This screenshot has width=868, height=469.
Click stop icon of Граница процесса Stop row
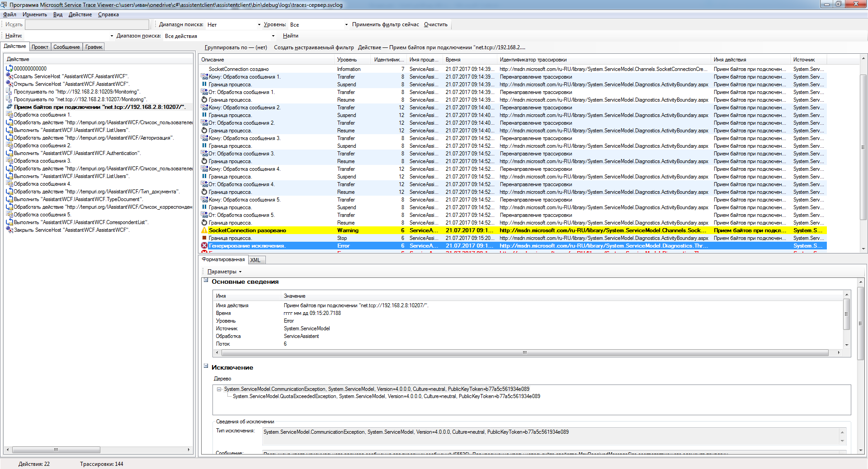204,238
